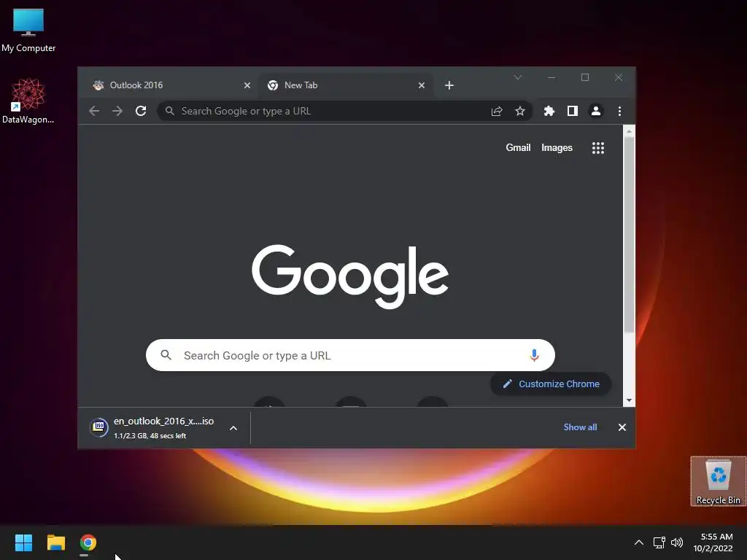Close the downloads bar

point(622,427)
